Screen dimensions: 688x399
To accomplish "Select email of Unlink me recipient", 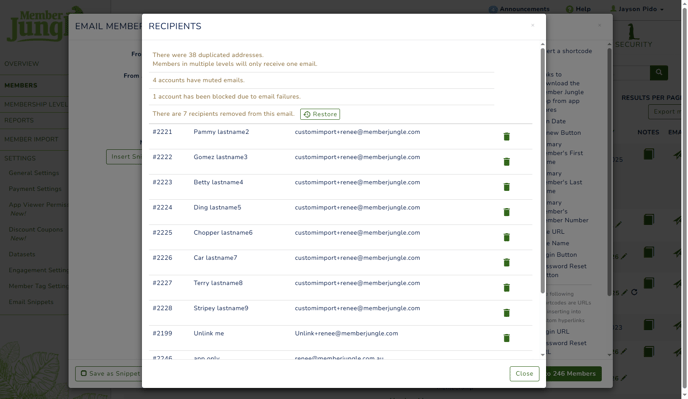I will pyautogui.click(x=346, y=333).
